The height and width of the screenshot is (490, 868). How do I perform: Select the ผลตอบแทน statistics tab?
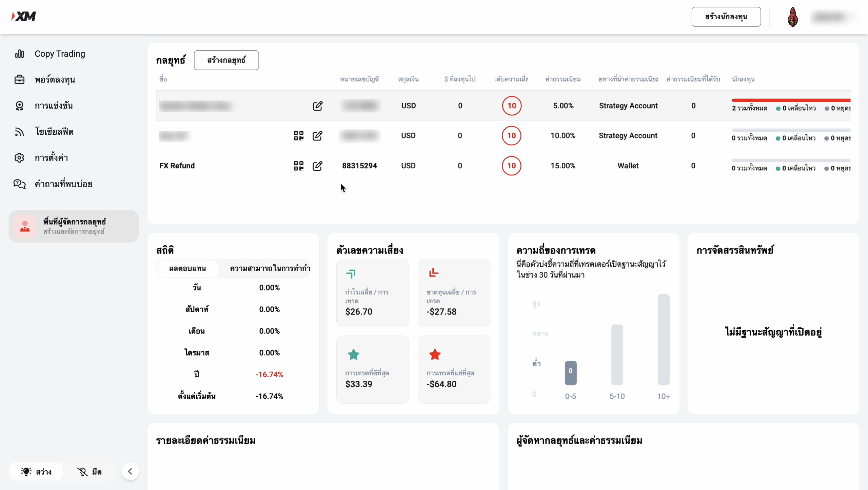[188, 268]
